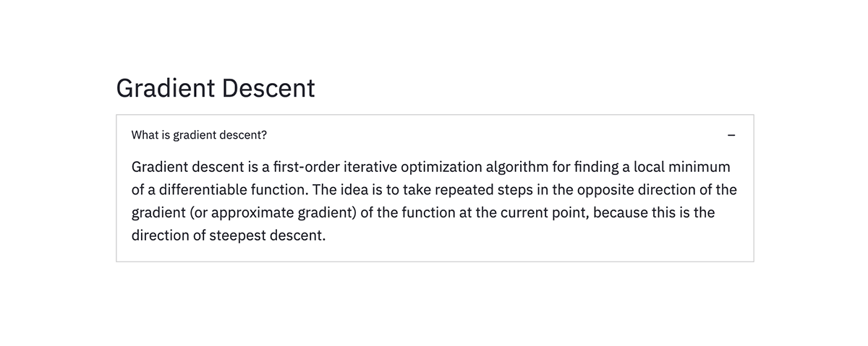Click the word "What" in the accordion title
The image size is (868, 346).
[145, 135]
